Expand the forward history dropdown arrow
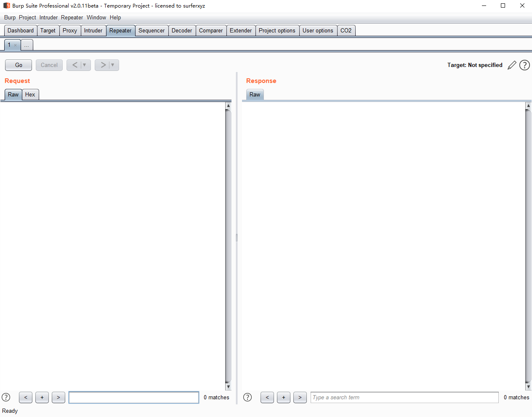Screen dimensions: 532x417 (x=113, y=65)
